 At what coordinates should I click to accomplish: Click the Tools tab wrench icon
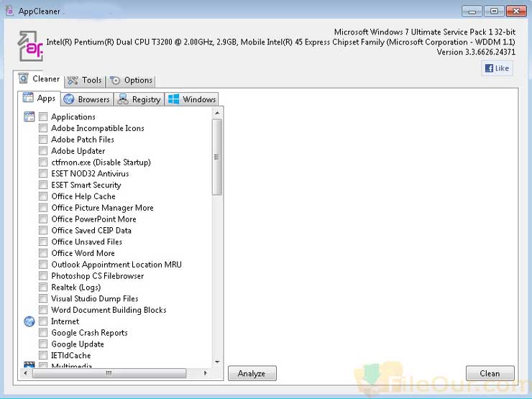coord(73,81)
